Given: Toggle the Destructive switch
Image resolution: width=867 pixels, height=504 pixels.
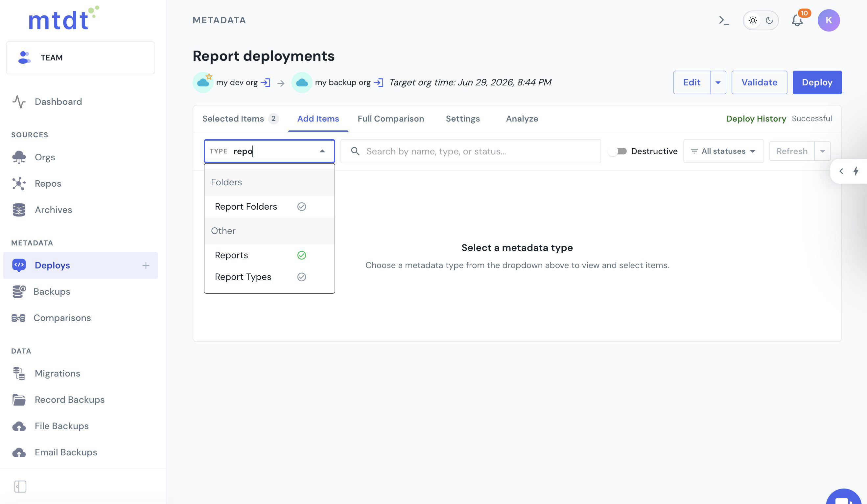Looking at the screenshot, I should (x=618, y=151).
